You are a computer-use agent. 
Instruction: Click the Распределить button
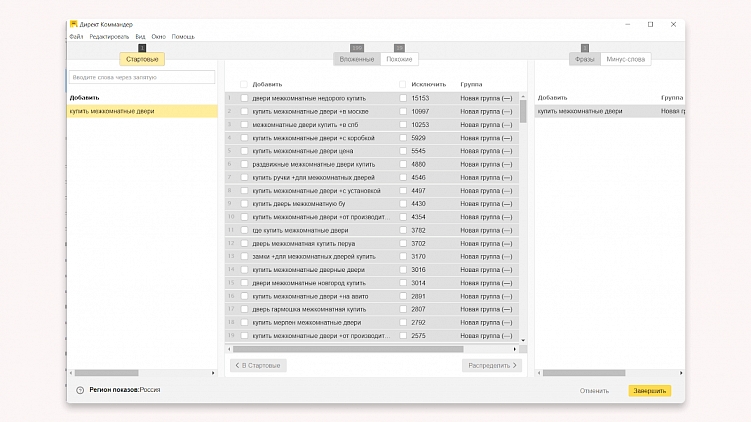point(492,365)
